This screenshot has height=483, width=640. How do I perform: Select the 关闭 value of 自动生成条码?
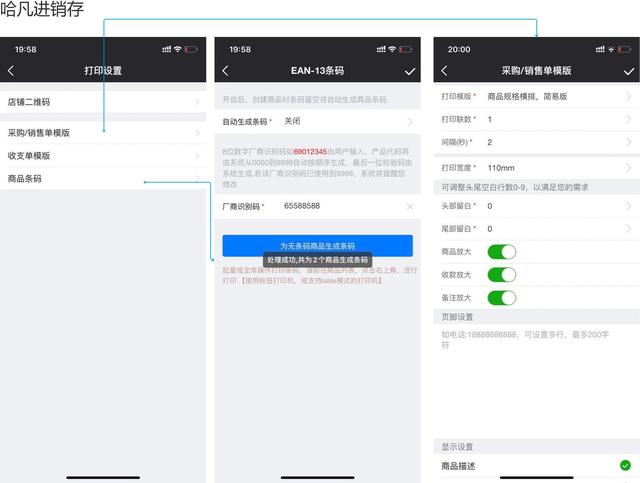pos(292,121)
